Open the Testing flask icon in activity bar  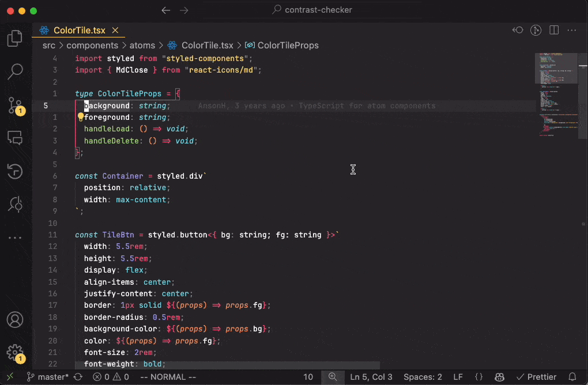click(x=14, y=204)
